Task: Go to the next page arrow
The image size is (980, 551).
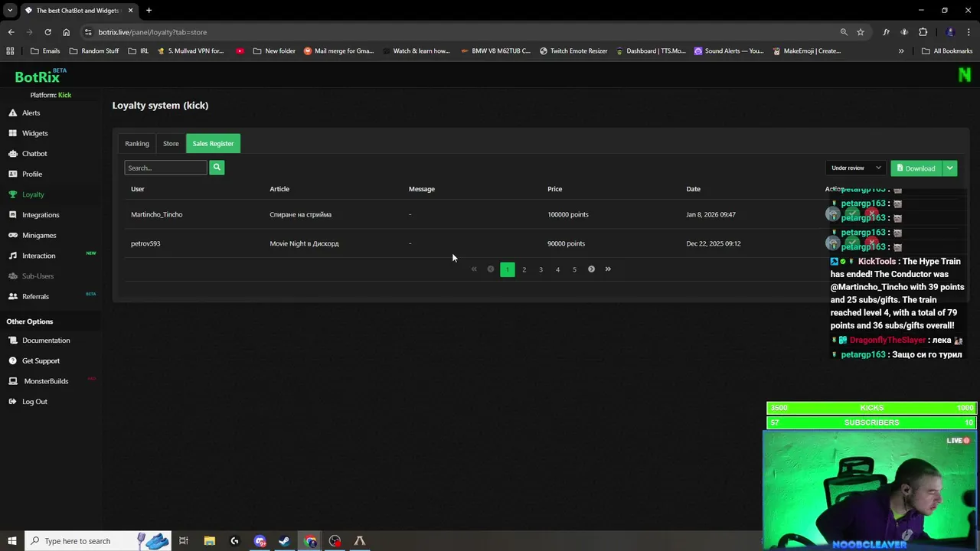Action: (x=591, y=269)
